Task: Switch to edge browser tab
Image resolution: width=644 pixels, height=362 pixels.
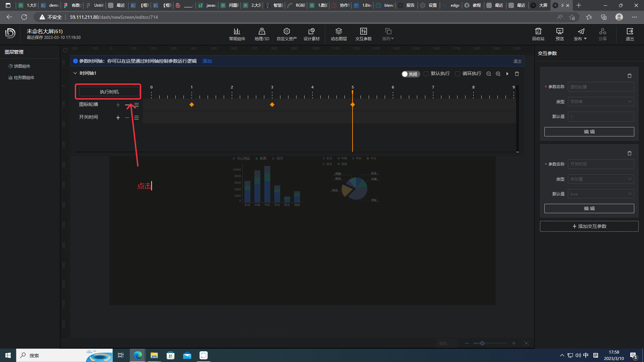Action: click(451, 5)
